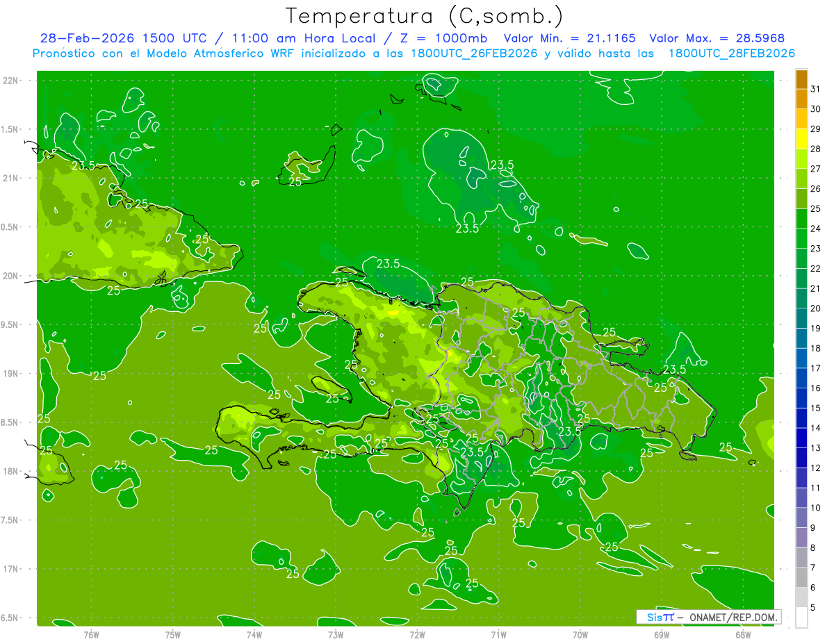The height and width of the screenshot is (644, 834).
Task: Click the "19N" latitude axis label
Action: pos(10,374)
